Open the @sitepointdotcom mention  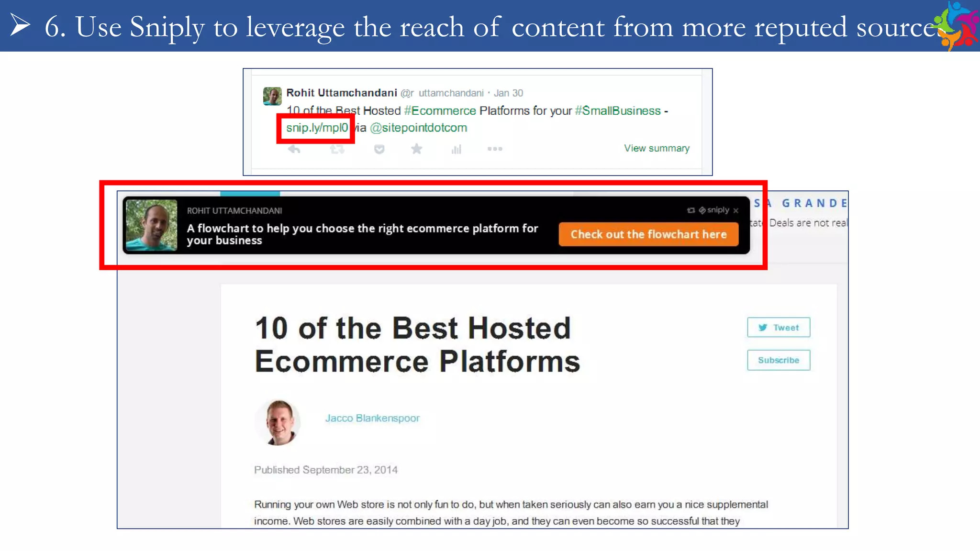(418, 128)
